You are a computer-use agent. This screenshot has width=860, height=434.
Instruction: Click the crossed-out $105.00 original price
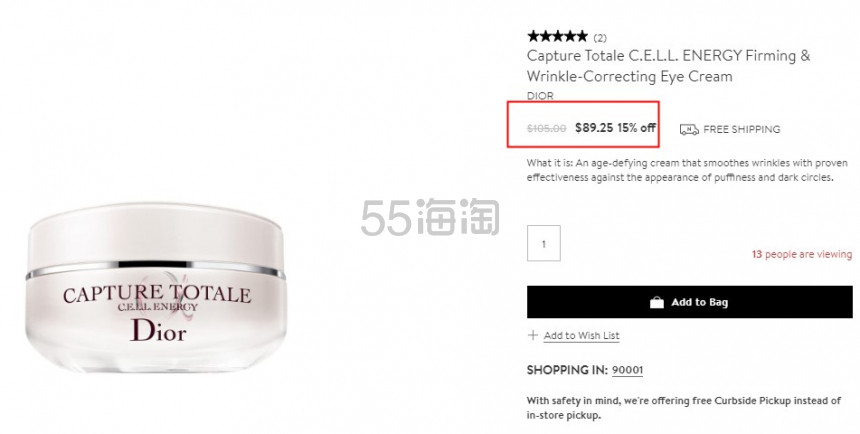[x=546, y=128]
